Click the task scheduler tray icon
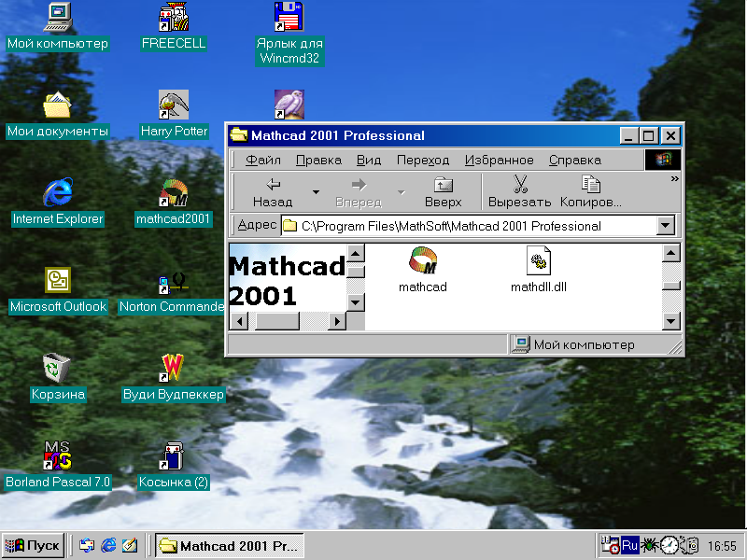Image resolution: width=747 pixels, height=560 pixels. coord(610,545)
